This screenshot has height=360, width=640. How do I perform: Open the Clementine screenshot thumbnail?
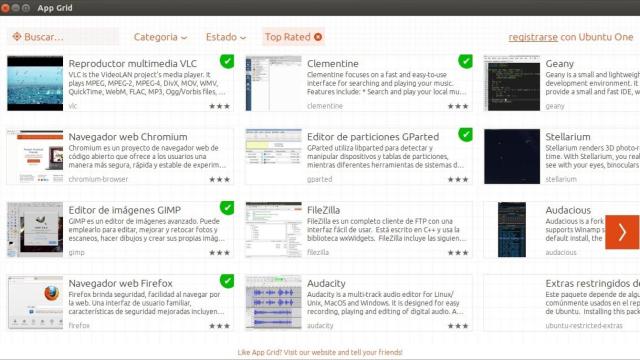273,83
